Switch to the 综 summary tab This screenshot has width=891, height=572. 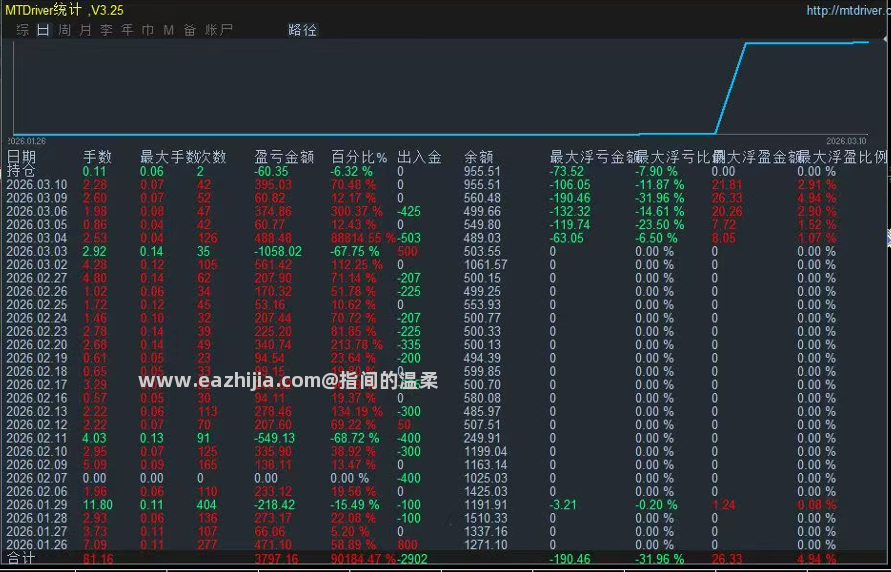point(23,30)
